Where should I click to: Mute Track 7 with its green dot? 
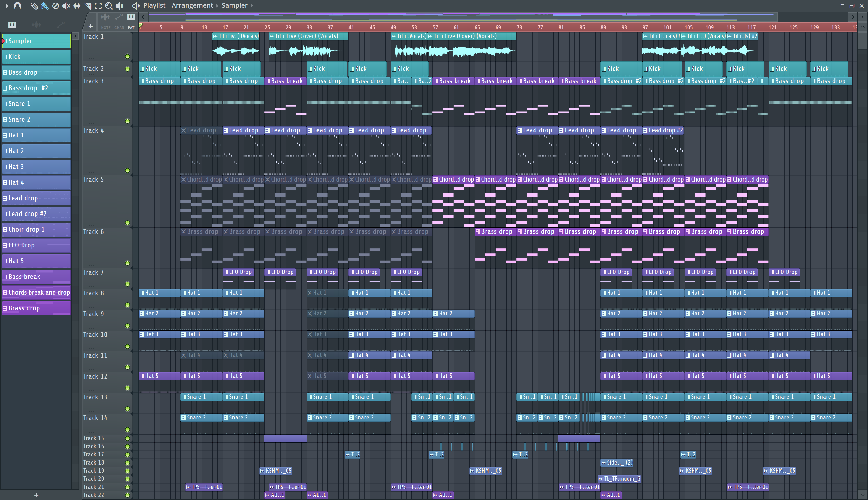point(128,284)
